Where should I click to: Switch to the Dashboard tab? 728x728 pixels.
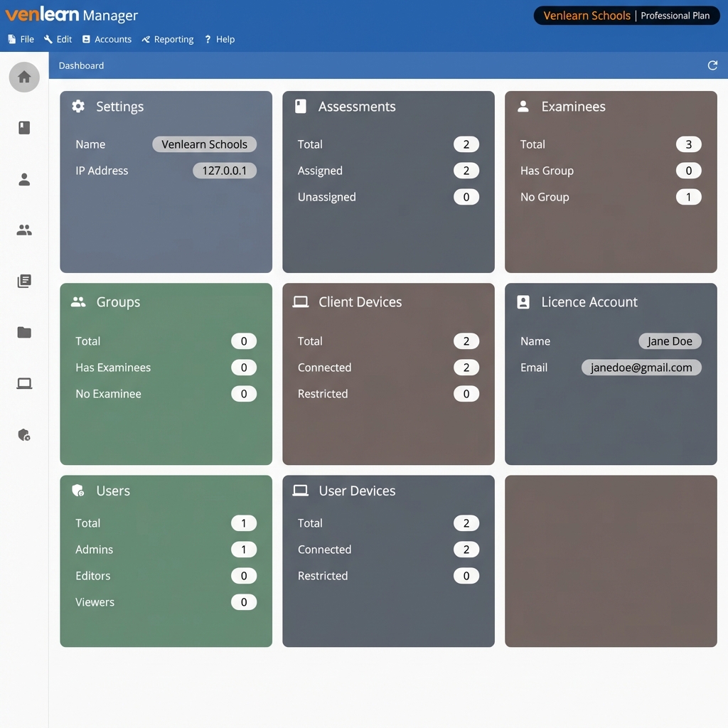80,65
